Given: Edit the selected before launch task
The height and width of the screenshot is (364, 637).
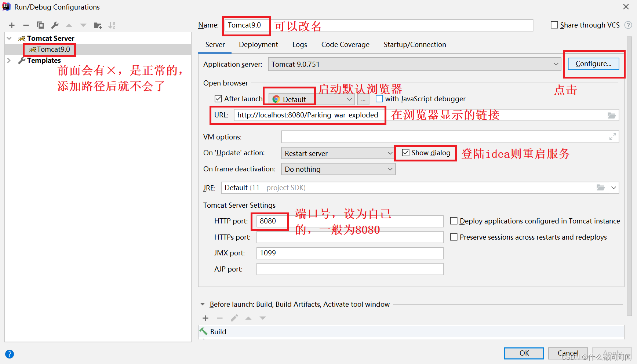Looking at the screenshot, I should click(x=234, y=318).
